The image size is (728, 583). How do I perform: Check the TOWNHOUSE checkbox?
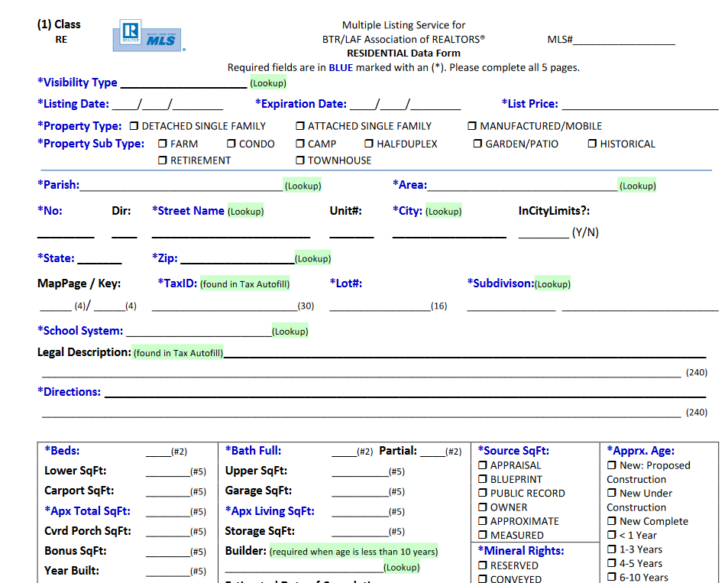300,160
